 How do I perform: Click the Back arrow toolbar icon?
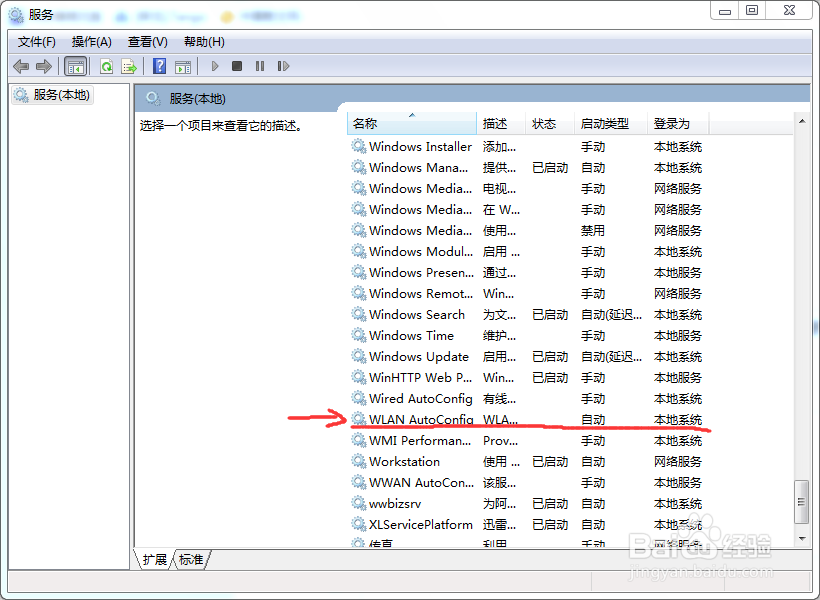(21, 66)
